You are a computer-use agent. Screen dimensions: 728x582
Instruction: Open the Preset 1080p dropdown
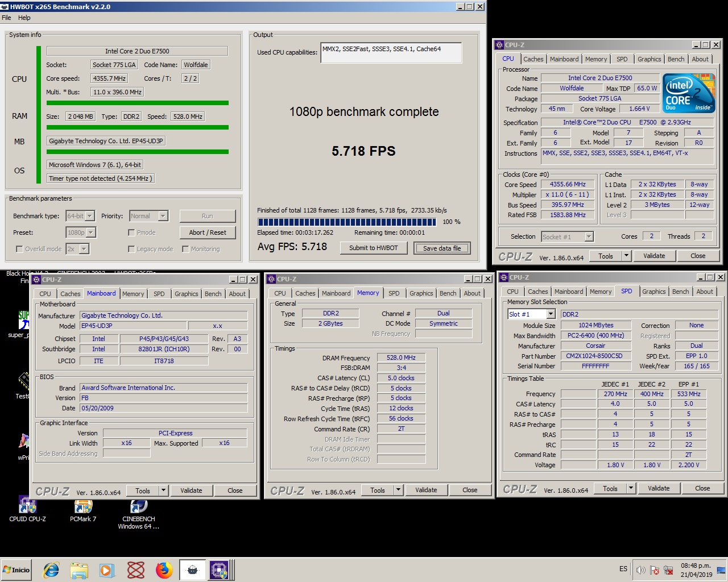click(91, 232)
